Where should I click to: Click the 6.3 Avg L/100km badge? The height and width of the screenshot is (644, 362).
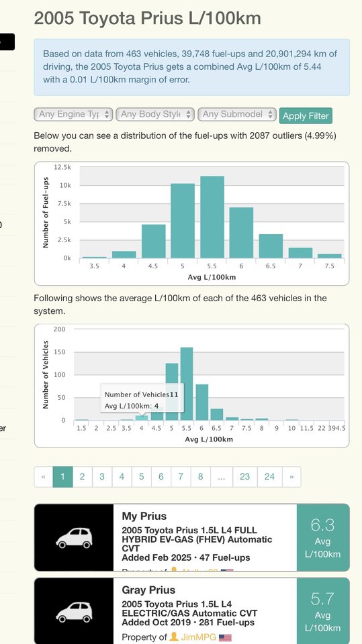[323, 537]
